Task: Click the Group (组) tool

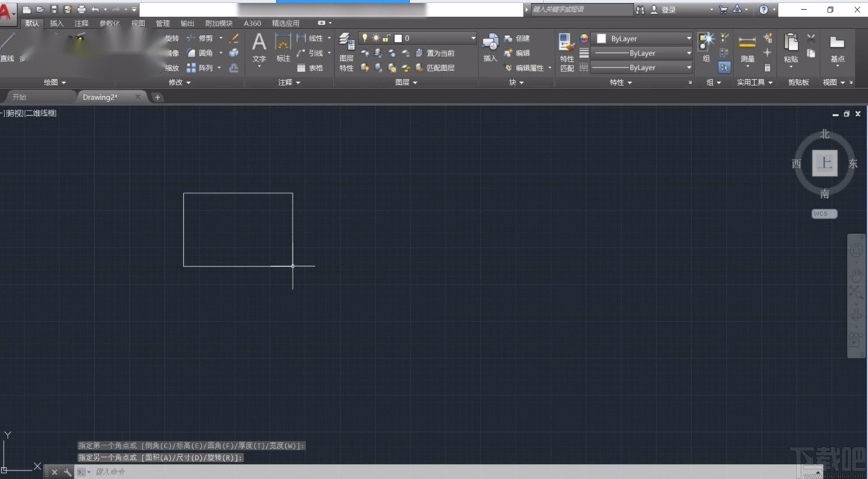Action: [x=706, y=48]
